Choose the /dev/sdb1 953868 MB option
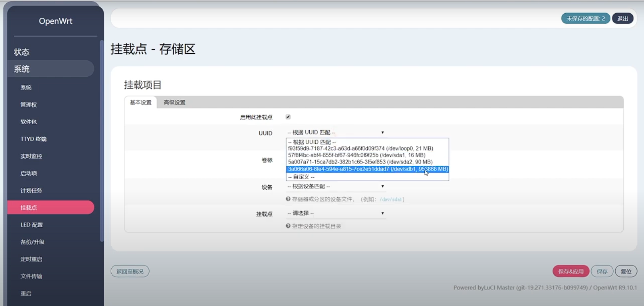Viewport: 644px width, 306px height. pyautogui.click(x=367, y=169)
